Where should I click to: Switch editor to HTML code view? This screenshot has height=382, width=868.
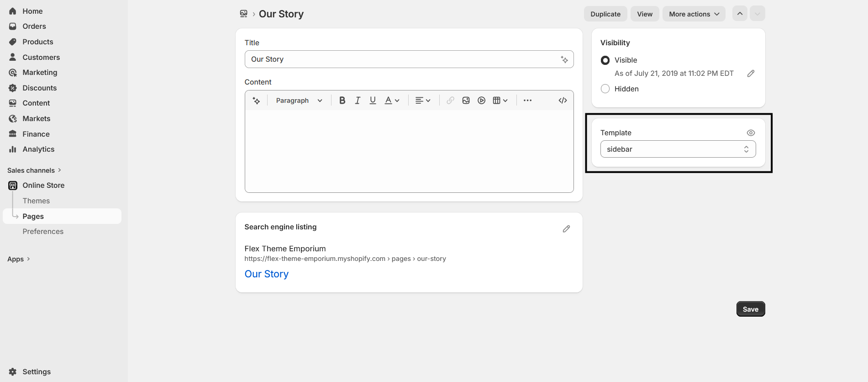pos(563,101)
